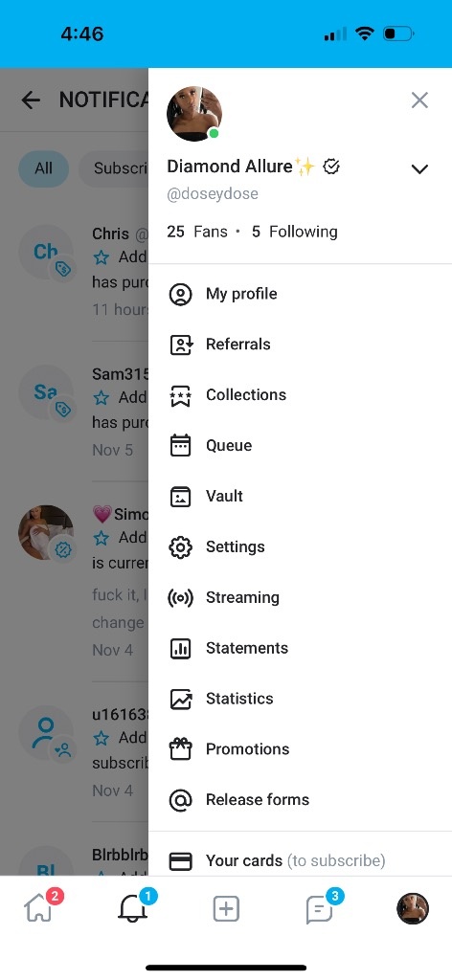Close the side menu with X
The image size is (452, 980).
[419, 100]
